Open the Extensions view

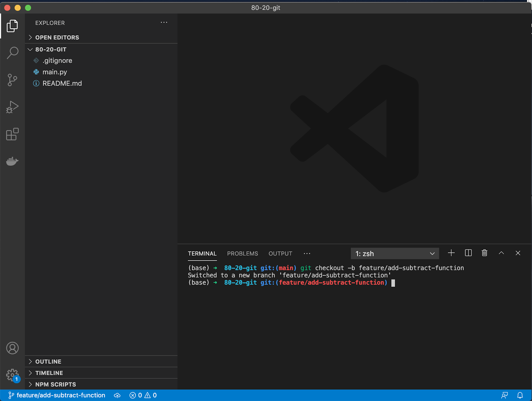pos(12,134)
